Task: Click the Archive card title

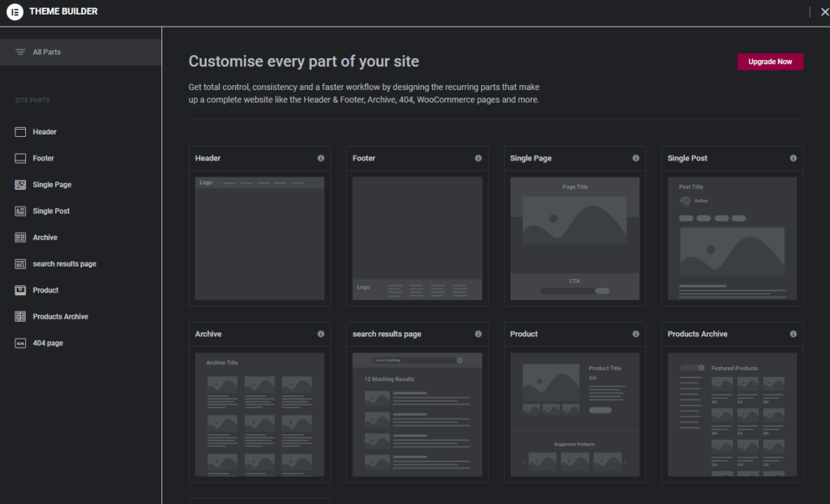Action: pyautogui.click(x=208, y=334)
